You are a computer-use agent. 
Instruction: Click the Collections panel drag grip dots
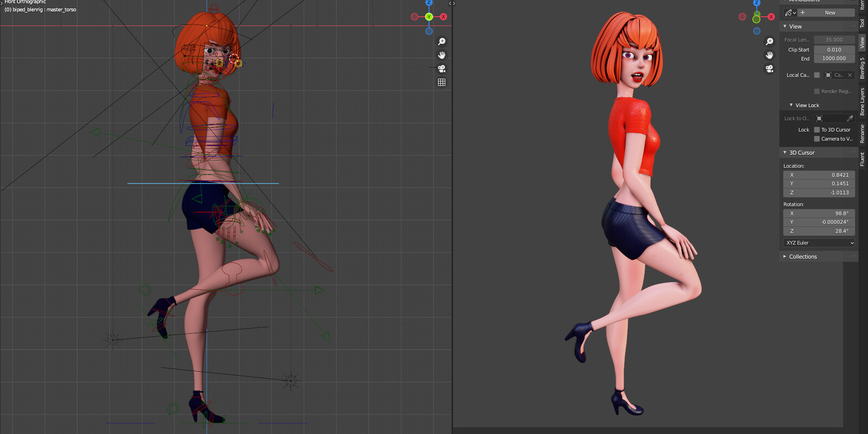click(853, 257)
